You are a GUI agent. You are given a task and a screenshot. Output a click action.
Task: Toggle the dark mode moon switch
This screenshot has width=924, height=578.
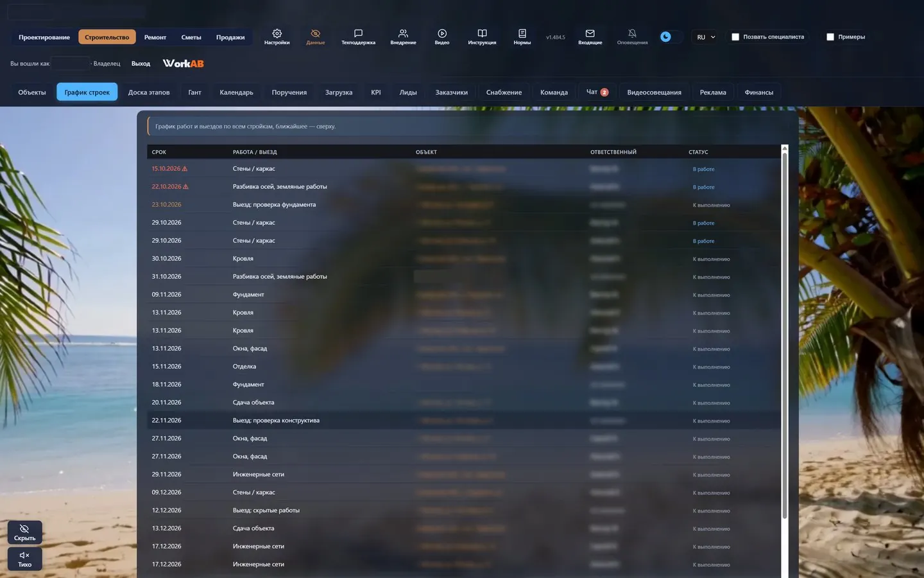[671, 37]
